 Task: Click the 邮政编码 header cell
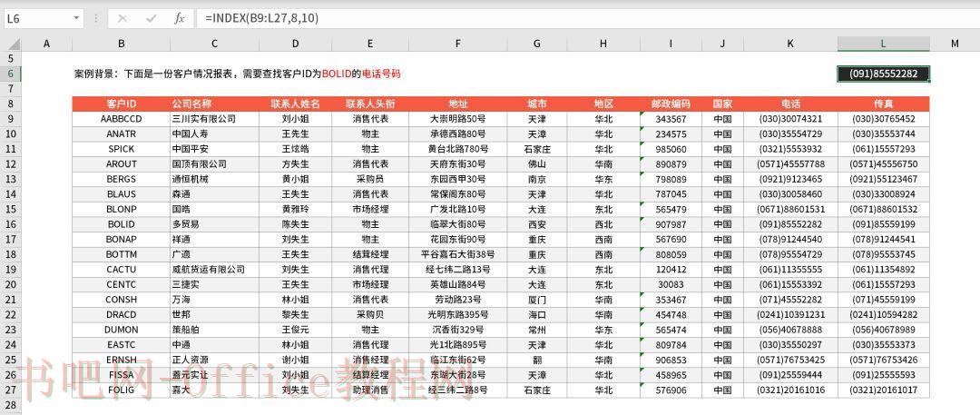(671, 104)
